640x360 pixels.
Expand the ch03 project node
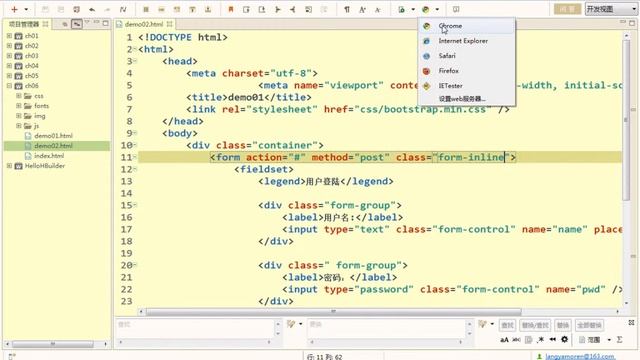coord(9,56)
